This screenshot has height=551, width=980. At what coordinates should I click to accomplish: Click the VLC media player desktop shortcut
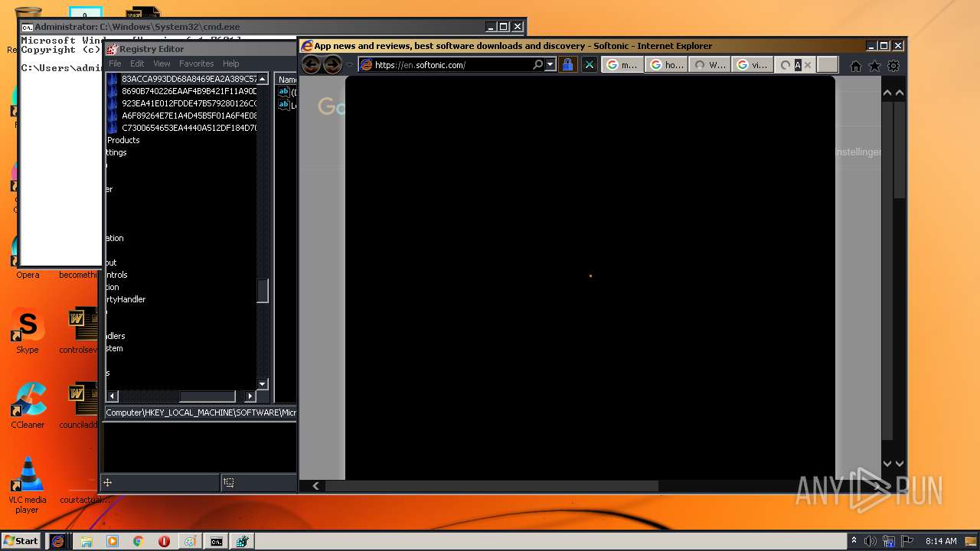[x=28, y=486]
